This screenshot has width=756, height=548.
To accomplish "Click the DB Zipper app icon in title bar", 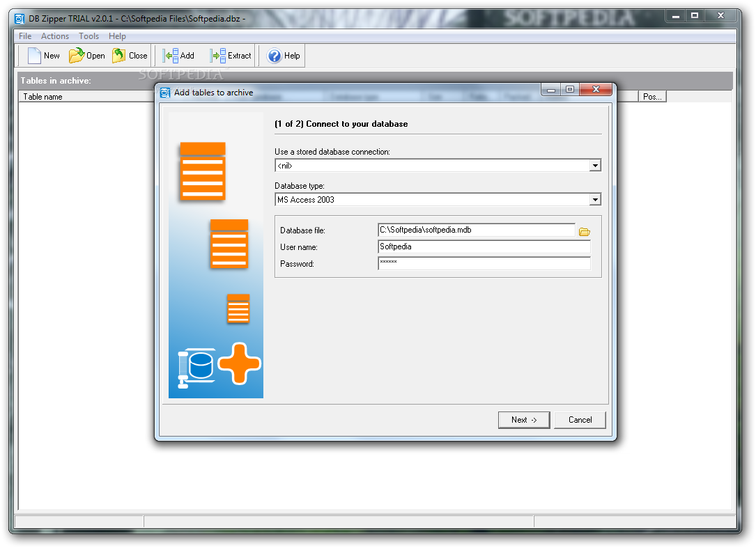I will pos(20,19).
